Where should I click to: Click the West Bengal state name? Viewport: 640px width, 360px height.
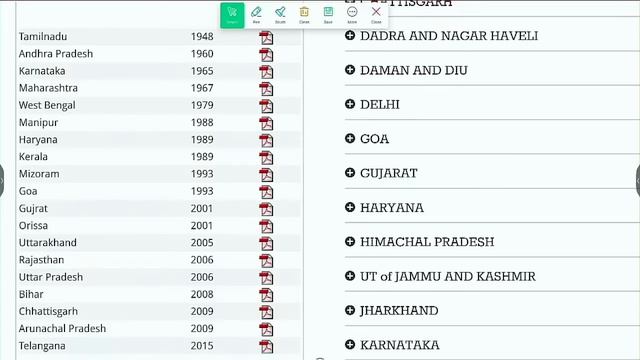coord(47,105)
